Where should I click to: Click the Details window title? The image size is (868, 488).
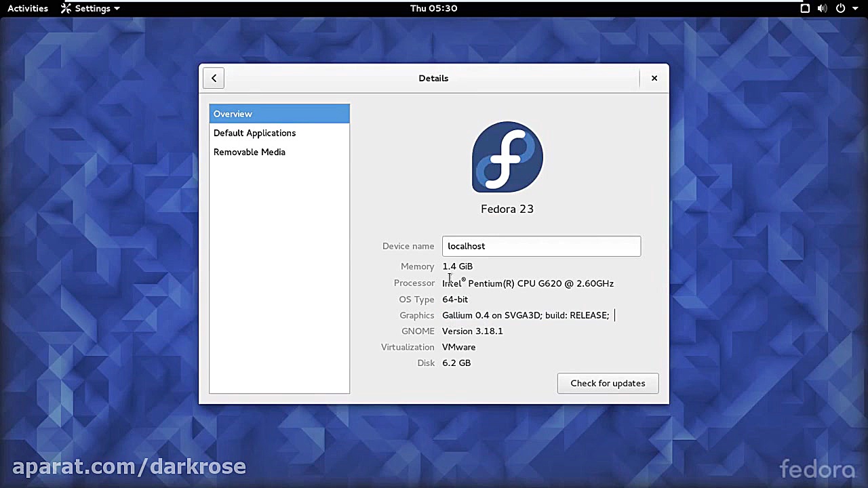pyautogui.click(x=433, y=78)
